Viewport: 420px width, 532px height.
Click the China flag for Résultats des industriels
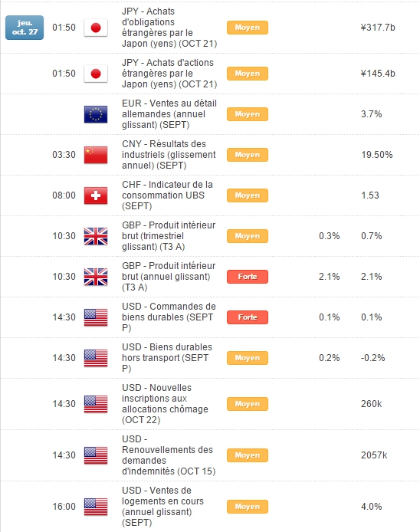click(x=96, y=155)
